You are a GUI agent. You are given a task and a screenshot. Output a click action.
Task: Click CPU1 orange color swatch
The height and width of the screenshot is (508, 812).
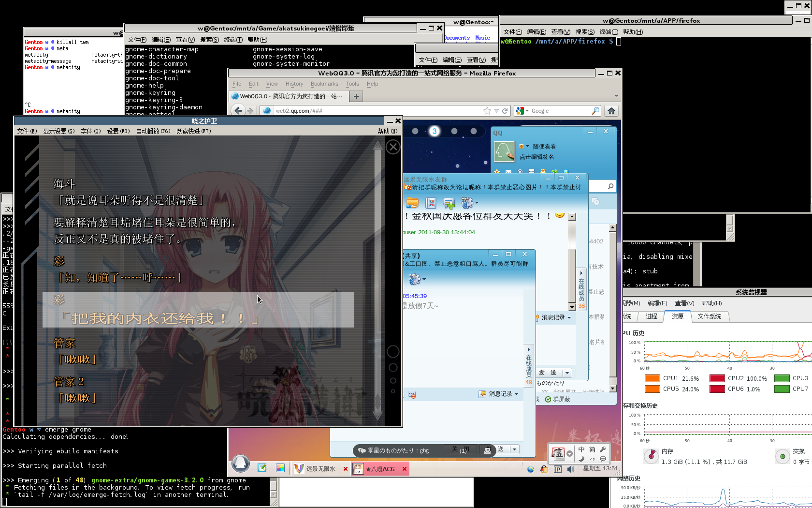[652, 378]
